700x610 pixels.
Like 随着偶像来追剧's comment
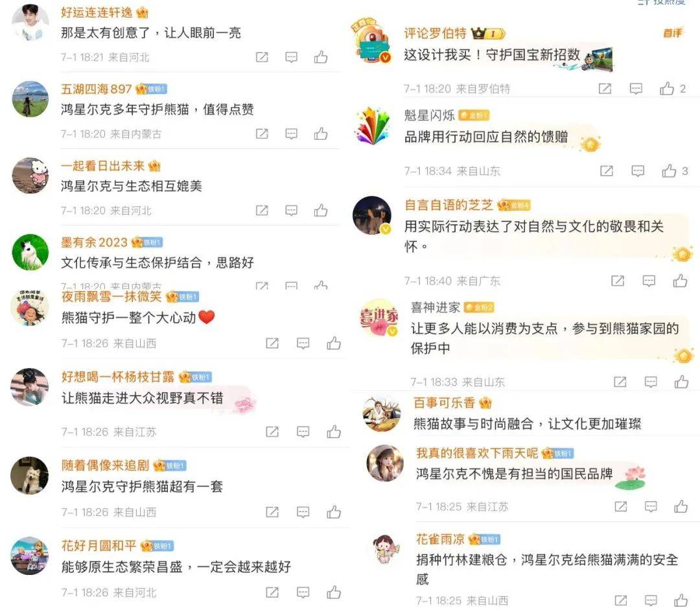(x=334, y=511)
